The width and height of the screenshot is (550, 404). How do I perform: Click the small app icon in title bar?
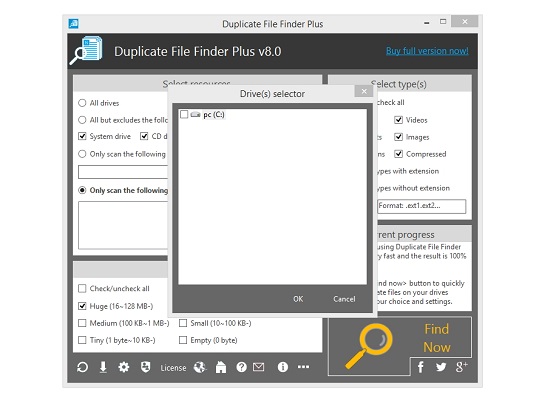[x=73, y=23]
